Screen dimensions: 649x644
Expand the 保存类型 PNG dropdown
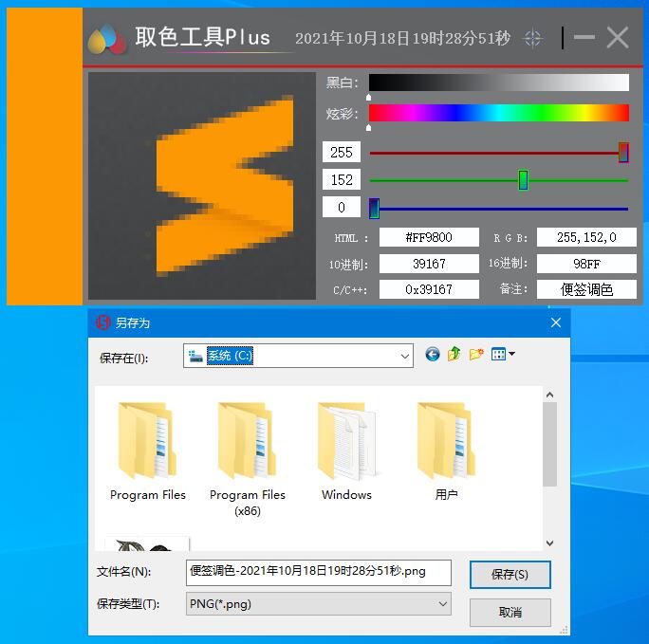pos(442,604)
